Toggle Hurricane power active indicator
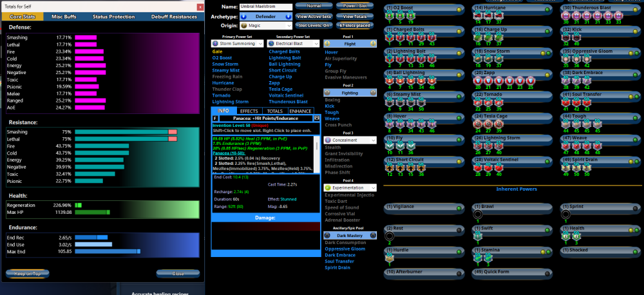Screen dimensions: 644x295 click(x=547, y=8)
